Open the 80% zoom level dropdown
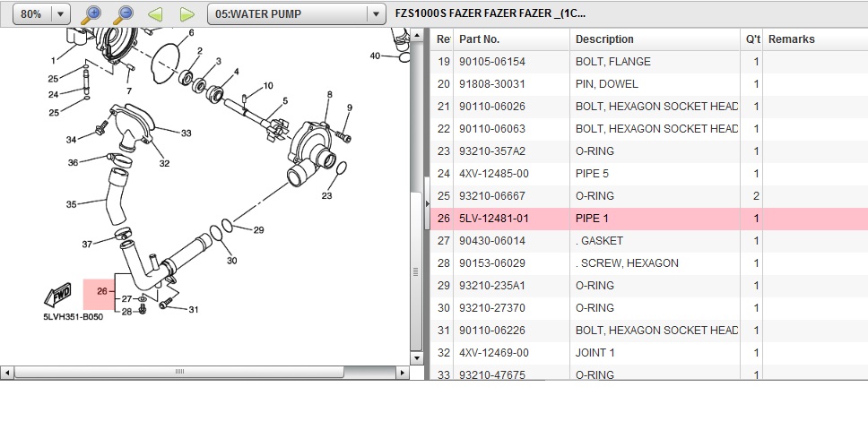 coord(61,14)
